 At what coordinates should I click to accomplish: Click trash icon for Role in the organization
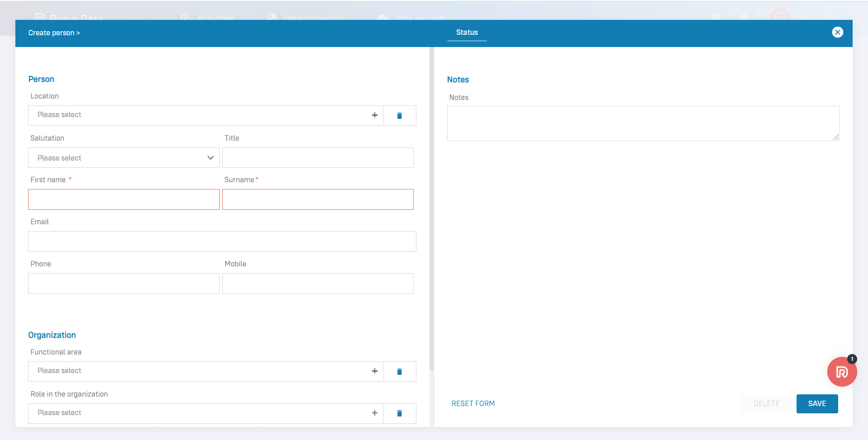click(x=399, y=413)
